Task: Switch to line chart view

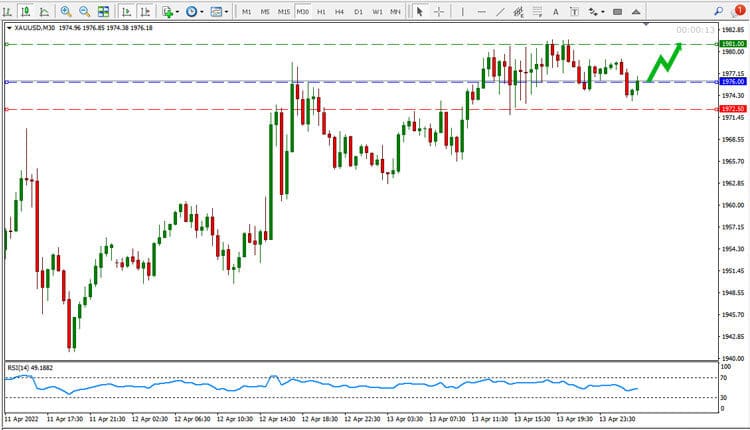Action: pos(44,12)
